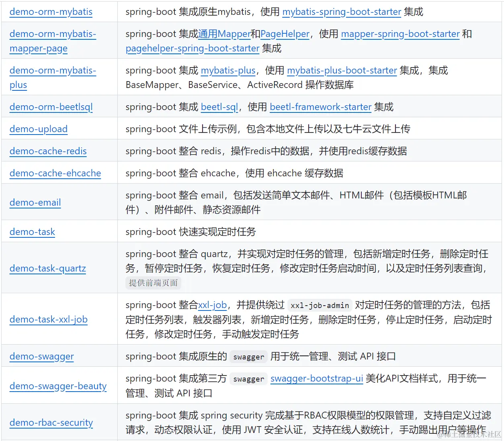504x441 pixels.
Task: Click the PageHelper link
Action: (x=284, y=34)
